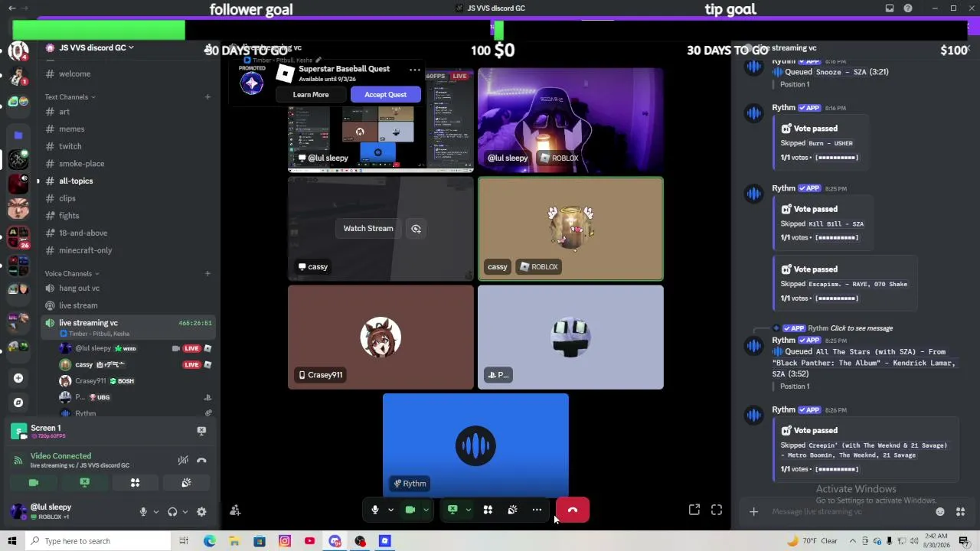This screenshot has height=551, width=980.
Task: Open noise suppression settings beside Video Connected
Action: [183, 460]
